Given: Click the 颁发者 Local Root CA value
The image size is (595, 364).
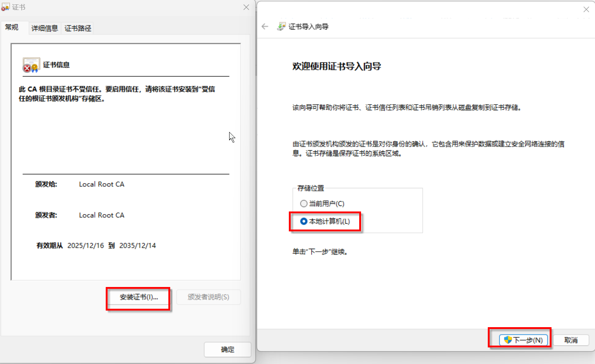Looking at the screenshot, I should click(102, 215).
